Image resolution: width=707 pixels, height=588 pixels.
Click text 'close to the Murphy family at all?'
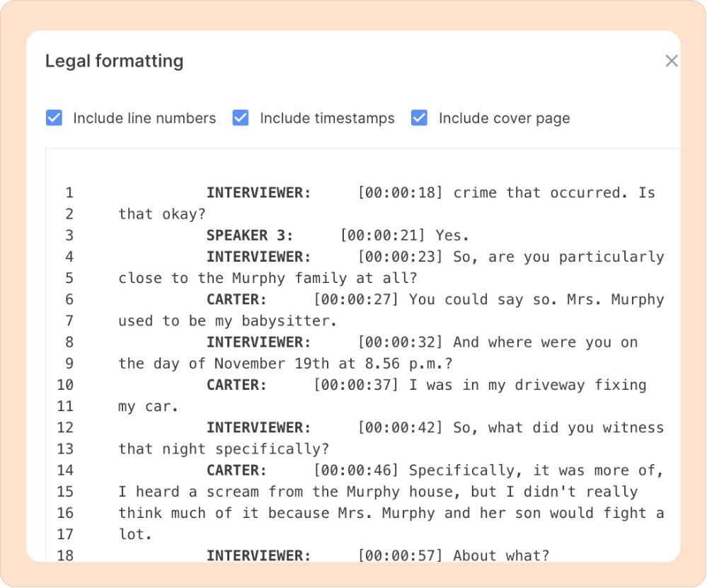point(268,278)
